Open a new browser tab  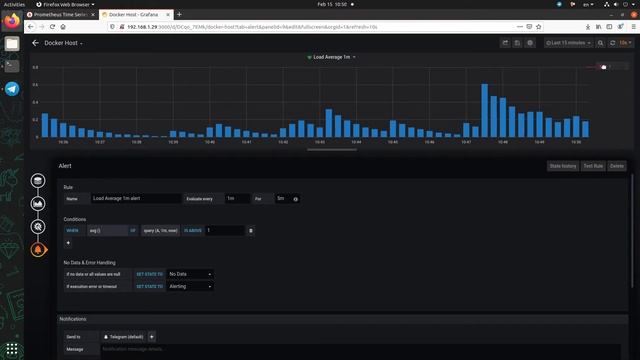(179, 14)
